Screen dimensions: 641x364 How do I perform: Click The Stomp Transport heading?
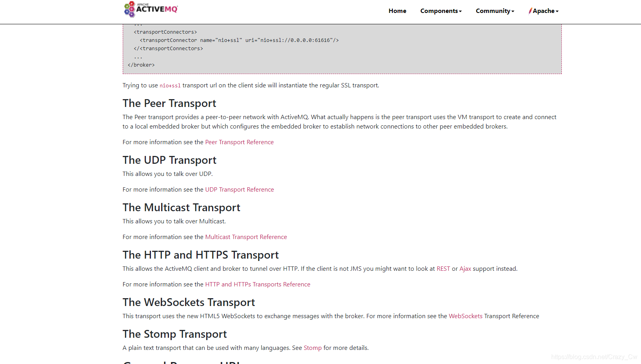point(174,334)
